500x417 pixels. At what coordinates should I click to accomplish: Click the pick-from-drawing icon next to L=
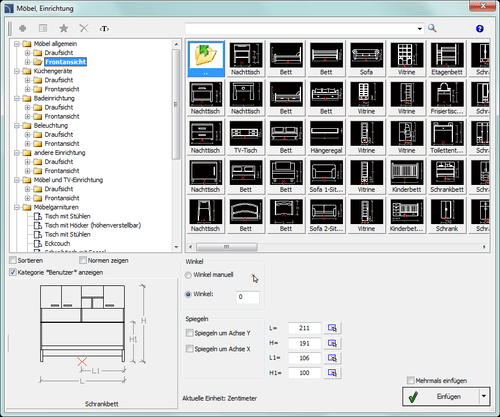click(x=332, y=328)
